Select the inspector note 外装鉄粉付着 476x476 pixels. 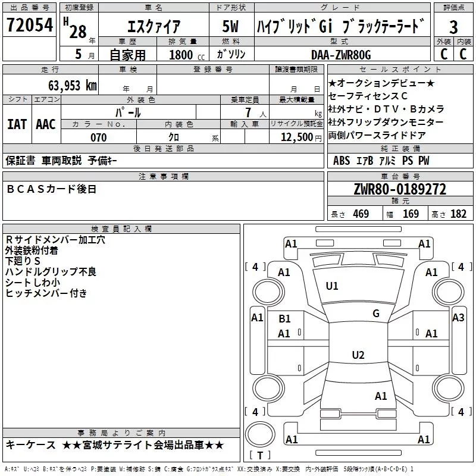pyautogui.click(x=32, y=250)
